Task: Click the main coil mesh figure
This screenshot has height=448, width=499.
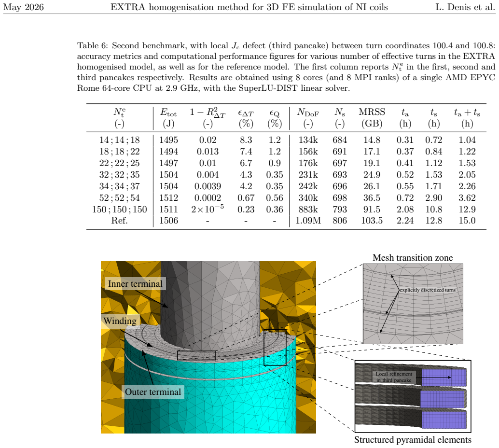Action: pyautogui.click(x=208, y=347)
